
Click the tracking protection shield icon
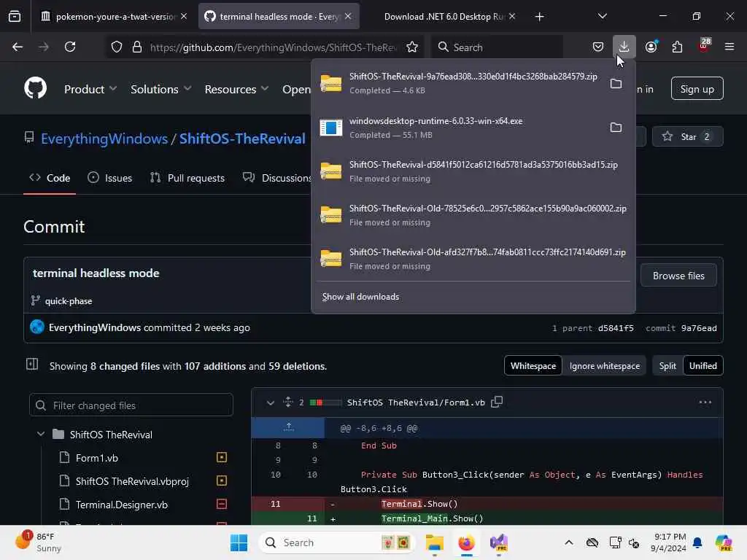[x=117, y=47]
